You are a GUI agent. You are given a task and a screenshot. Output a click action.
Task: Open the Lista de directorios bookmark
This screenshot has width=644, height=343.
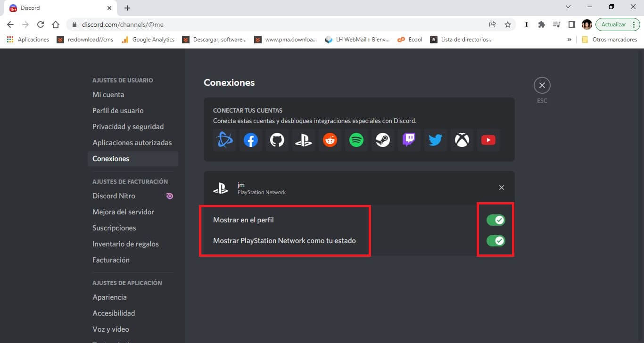pos(462,40)
